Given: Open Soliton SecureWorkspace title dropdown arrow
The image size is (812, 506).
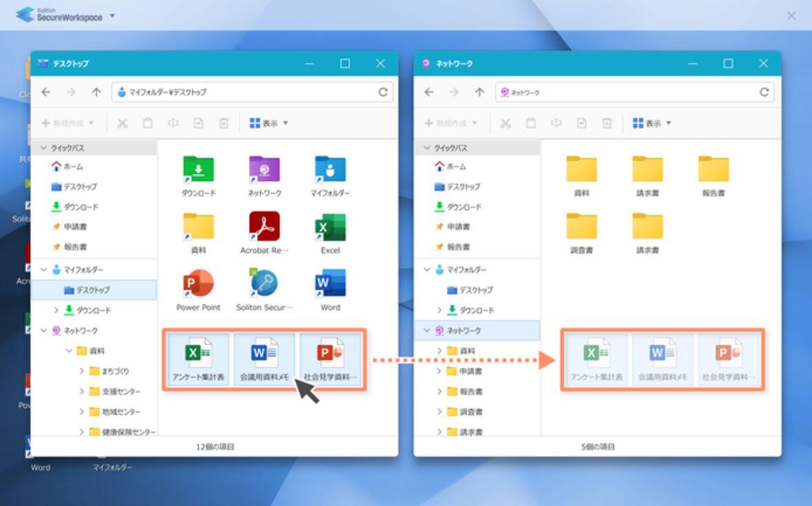Looking at the screenshot, I should pyautogui.click(x=112, y=16).
